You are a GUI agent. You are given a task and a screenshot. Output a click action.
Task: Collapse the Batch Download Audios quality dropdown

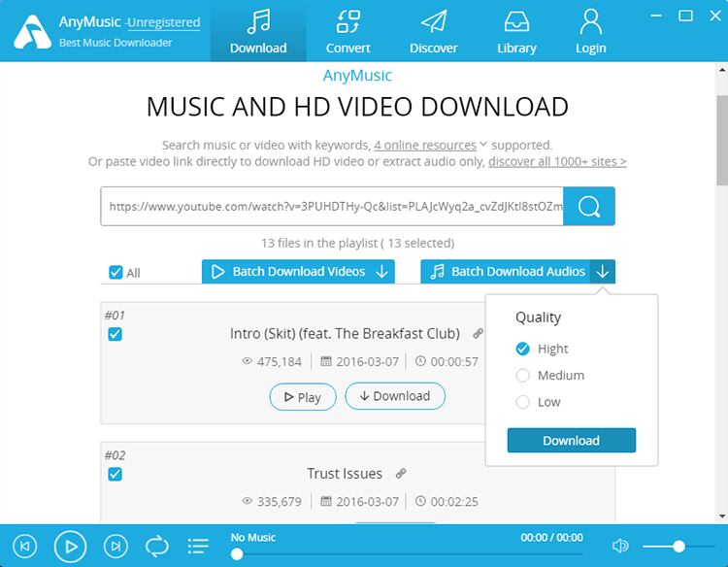[x=603, y=272]
